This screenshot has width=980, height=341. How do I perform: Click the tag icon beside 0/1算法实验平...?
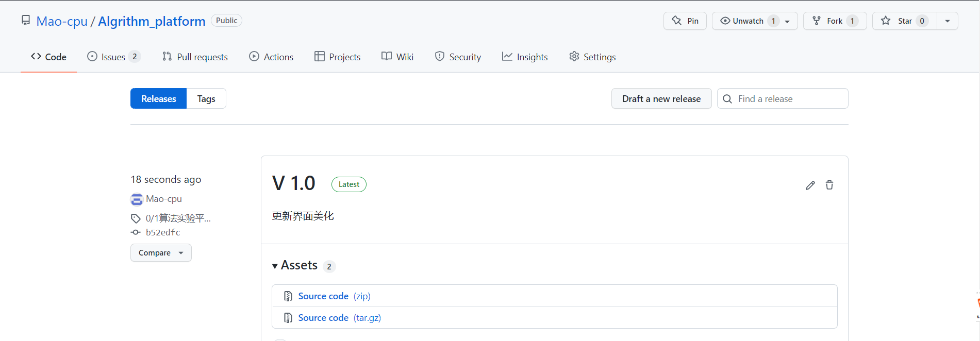point(136,218)
